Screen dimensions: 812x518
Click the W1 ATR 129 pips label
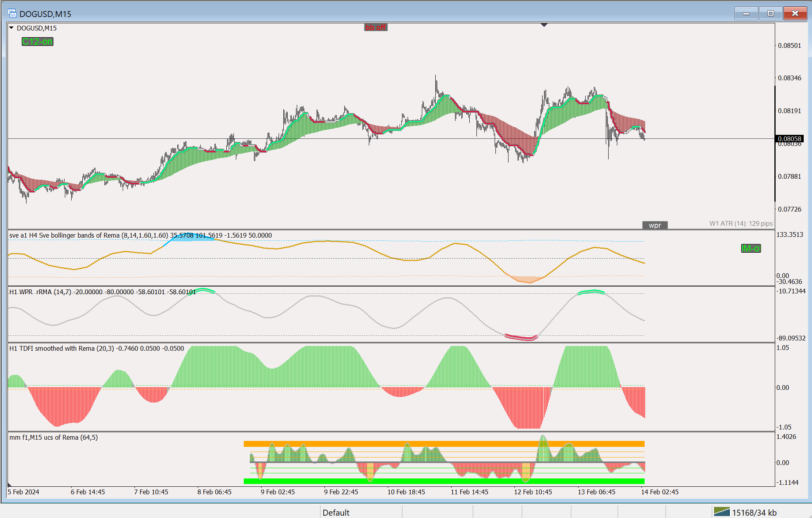coord(740,223)
